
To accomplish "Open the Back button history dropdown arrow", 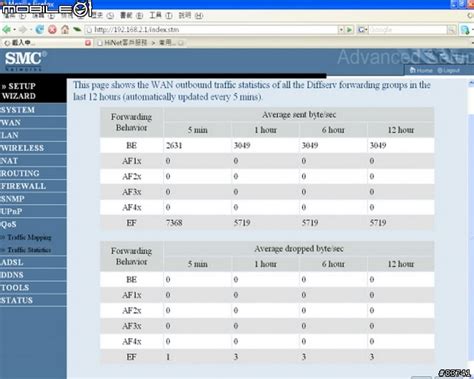I will click(x=14, y=30).
